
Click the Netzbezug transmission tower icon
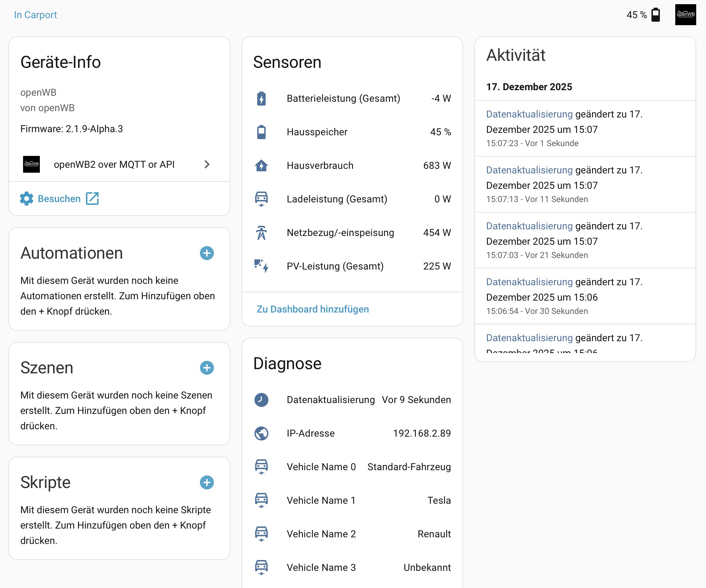[261, 233]
